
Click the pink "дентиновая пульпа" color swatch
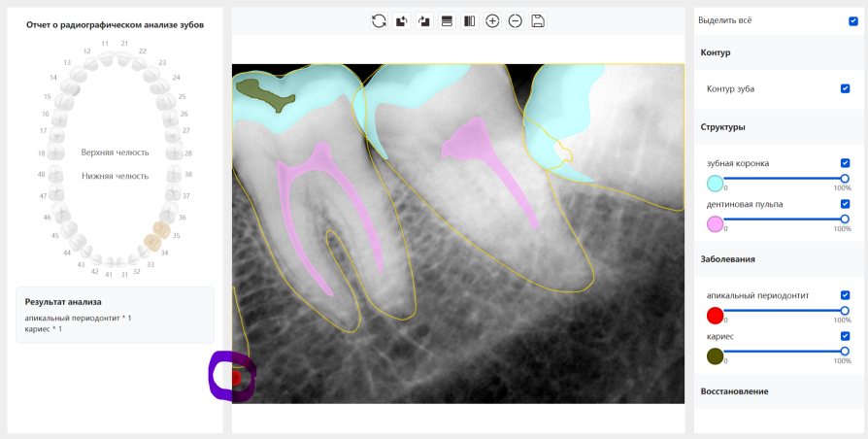716,224
